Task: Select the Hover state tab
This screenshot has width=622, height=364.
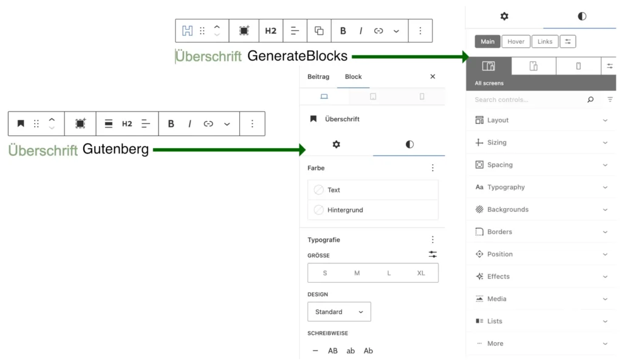Action: [516, 41]
